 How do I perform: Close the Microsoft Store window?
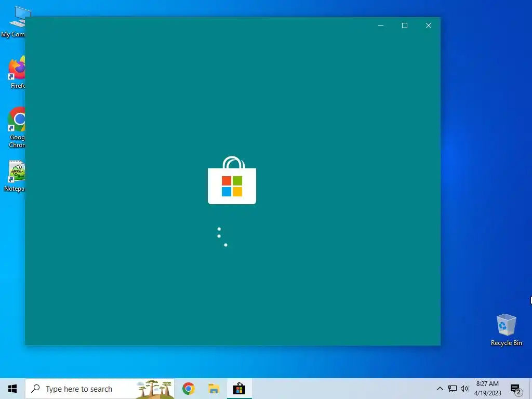click(x=429, y=25)
